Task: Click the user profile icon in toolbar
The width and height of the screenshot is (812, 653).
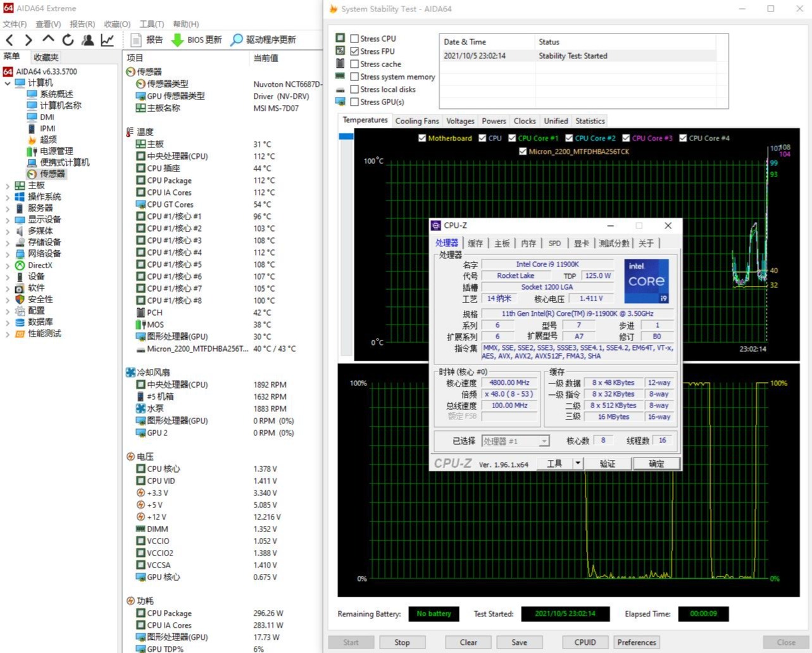Action: [x=88, y=40]
